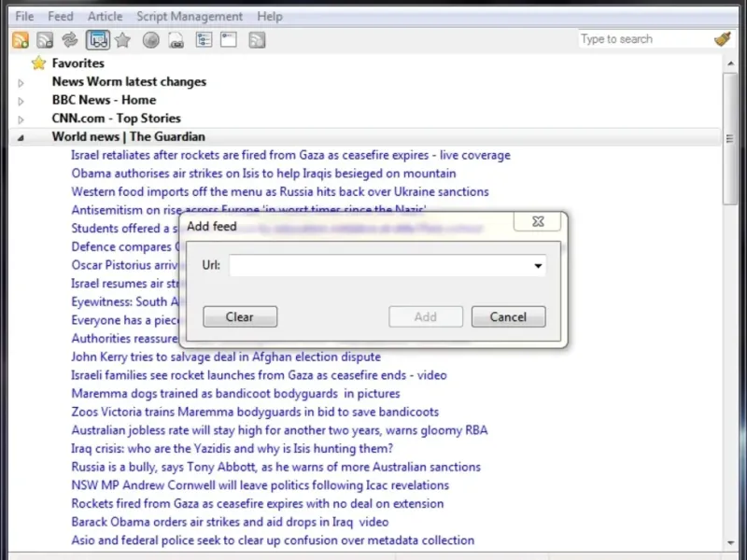Collapse the World news Guardian feed
747x560 pixels.
(21, 137)
